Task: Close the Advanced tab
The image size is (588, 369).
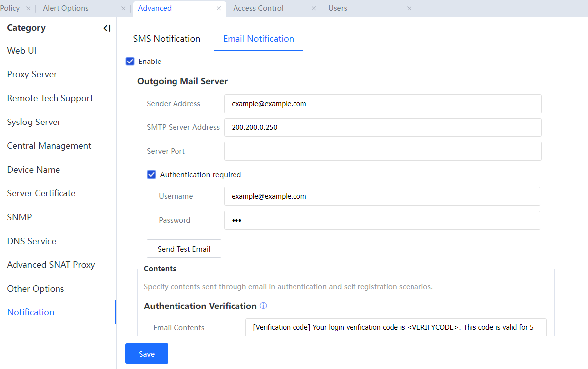Action: 219,8
